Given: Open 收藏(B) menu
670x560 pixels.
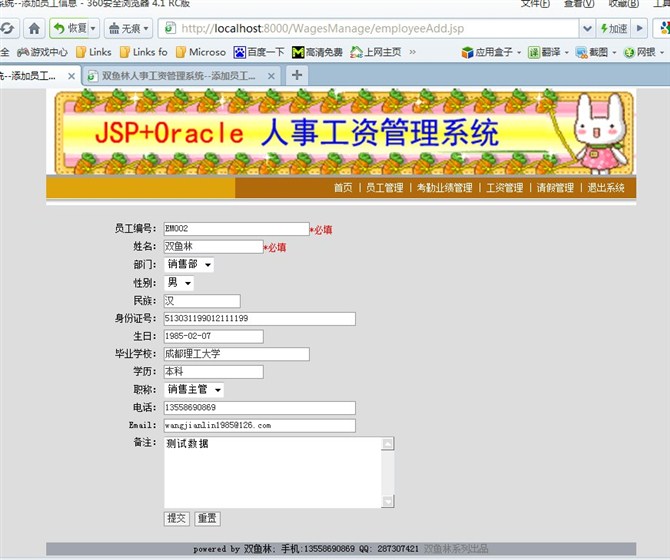Looking at the screenshot, I should pos(623,4).
